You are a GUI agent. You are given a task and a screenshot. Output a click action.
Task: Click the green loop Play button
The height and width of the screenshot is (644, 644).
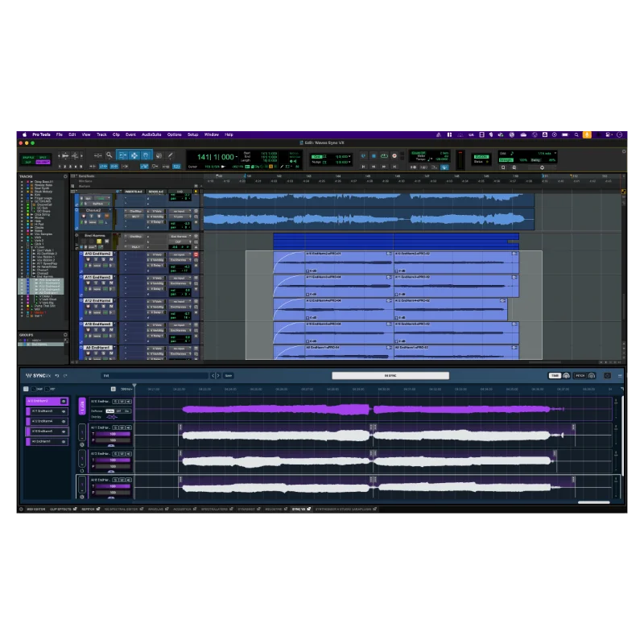tap(384, 155)
